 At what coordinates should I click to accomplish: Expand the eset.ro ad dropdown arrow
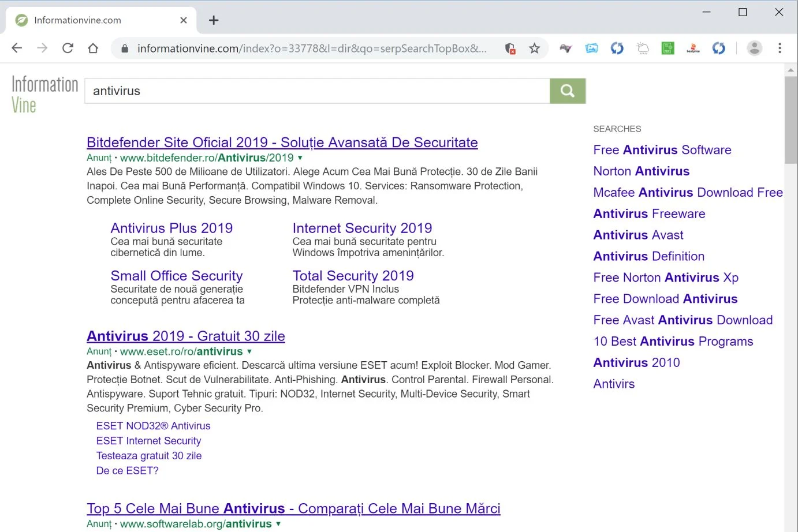point(249,351)
